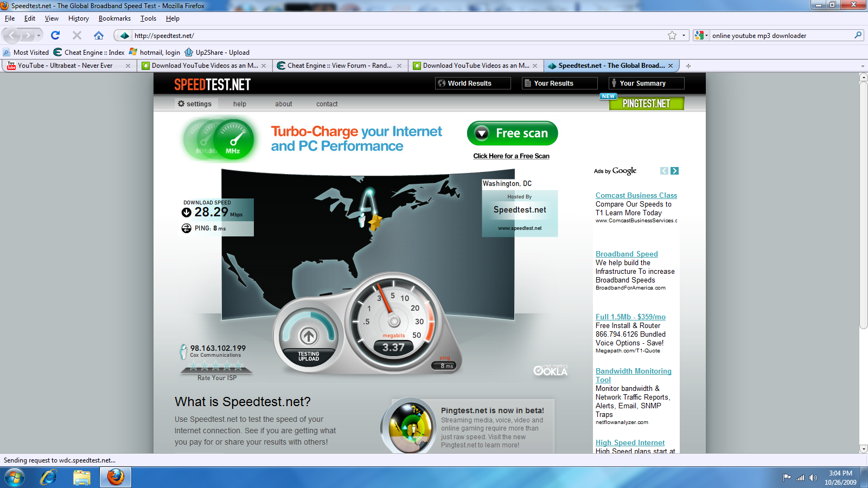Open the Tools menu
The image size is (868, 488).
[x=148, y=18]
